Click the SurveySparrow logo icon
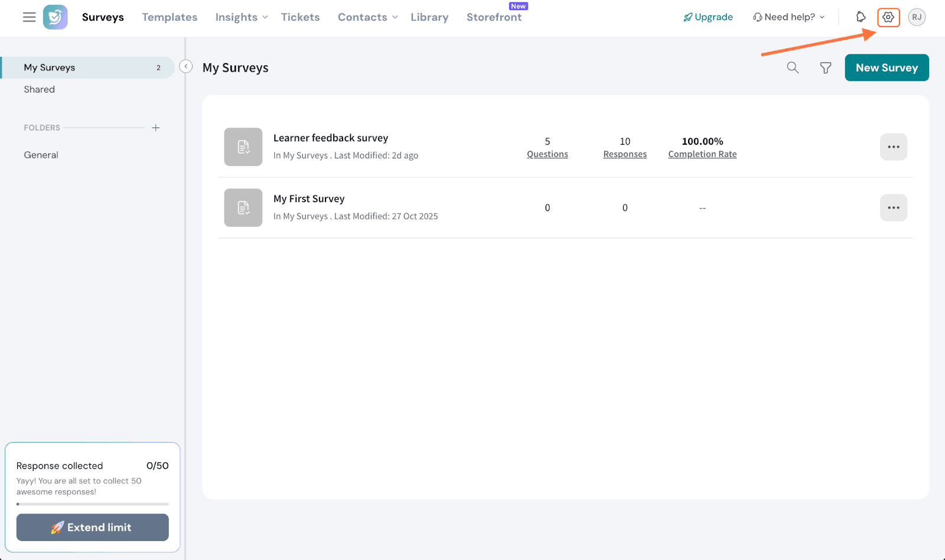 56,17
